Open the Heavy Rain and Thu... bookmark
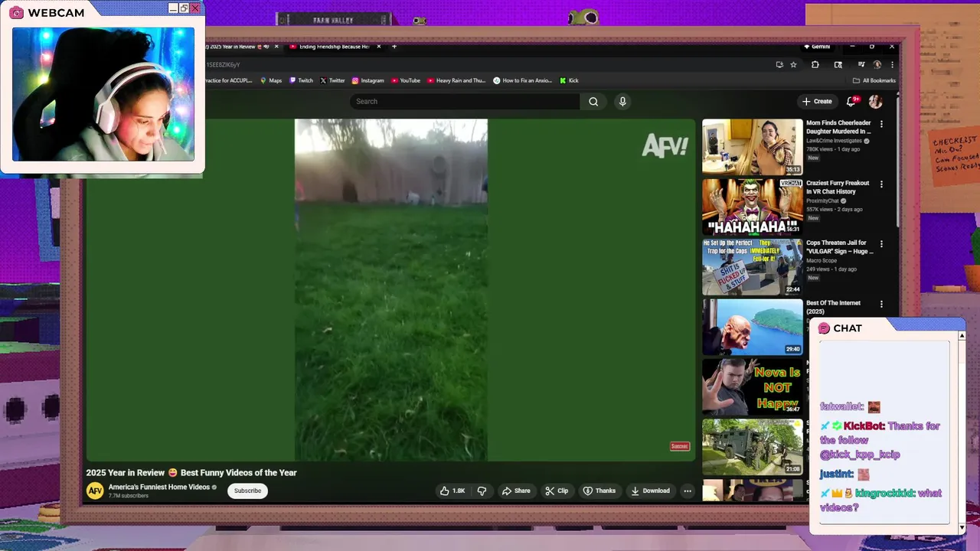 pyautogui.click(x=456, y=80)
